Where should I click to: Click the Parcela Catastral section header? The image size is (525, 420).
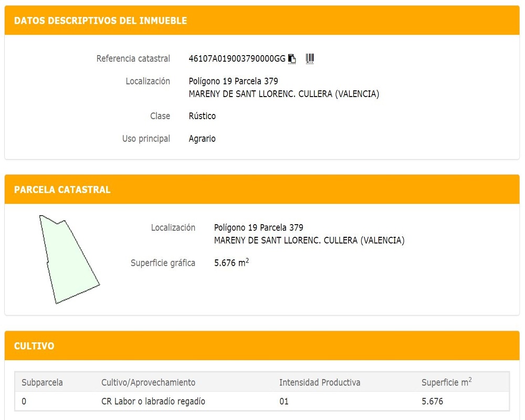tap(62, 190)
